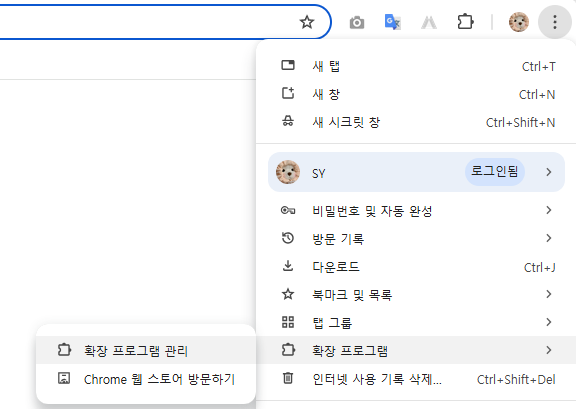The height and width of the screenshot is (409, 576).
Task: Click the incognito icon in the menu
Action: (x=288, y=121)
